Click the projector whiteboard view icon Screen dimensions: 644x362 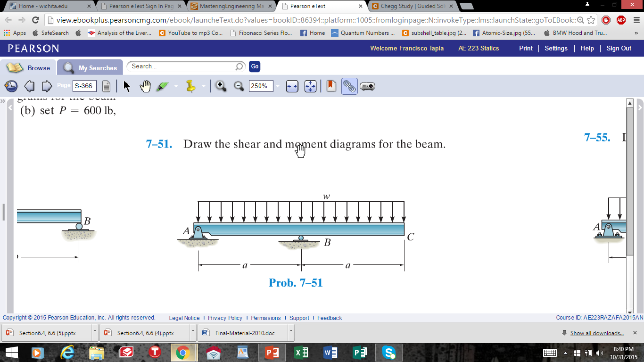367,86
